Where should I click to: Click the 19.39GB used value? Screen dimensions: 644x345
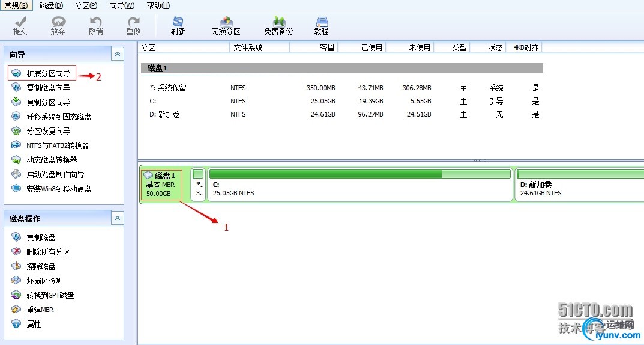(372, 101)
